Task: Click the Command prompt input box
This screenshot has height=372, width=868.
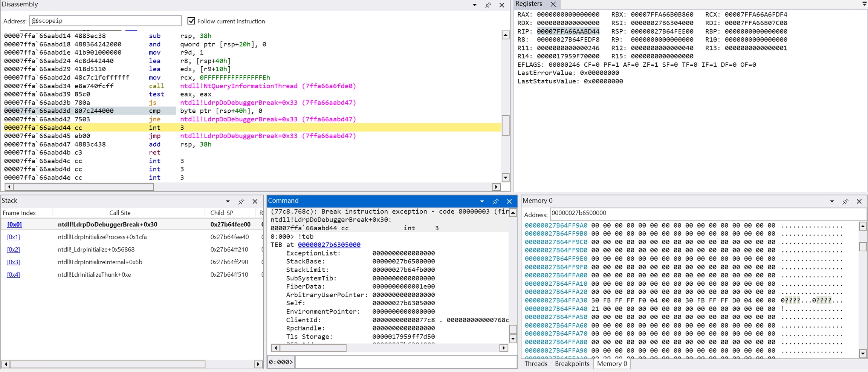Action: coord(405,362)
